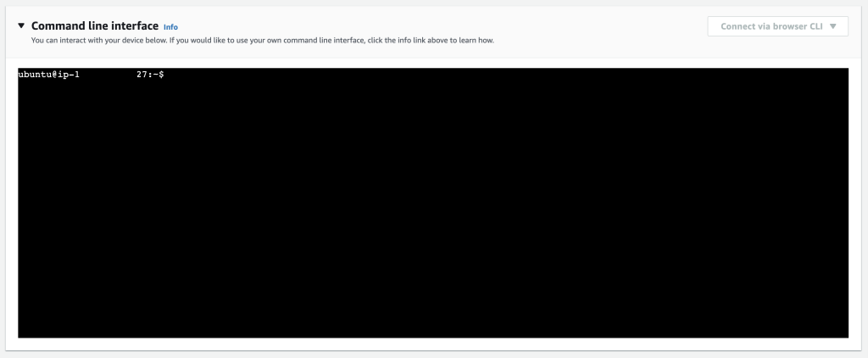Open the Info link
This screenshot has width=868, height=358.
[x=170, y=26]
